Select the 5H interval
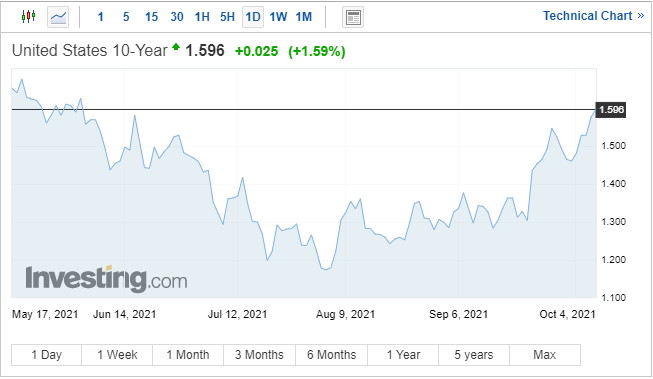 (x=227, y=17)
